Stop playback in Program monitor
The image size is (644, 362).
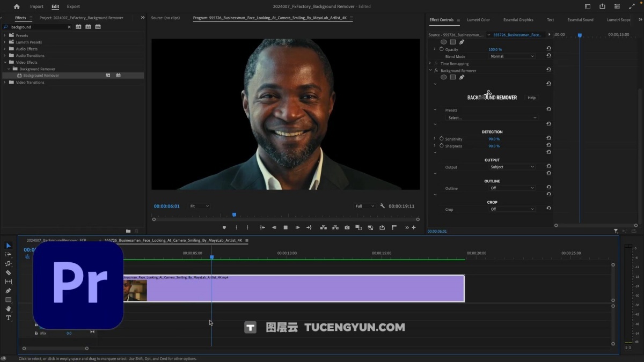286,227
